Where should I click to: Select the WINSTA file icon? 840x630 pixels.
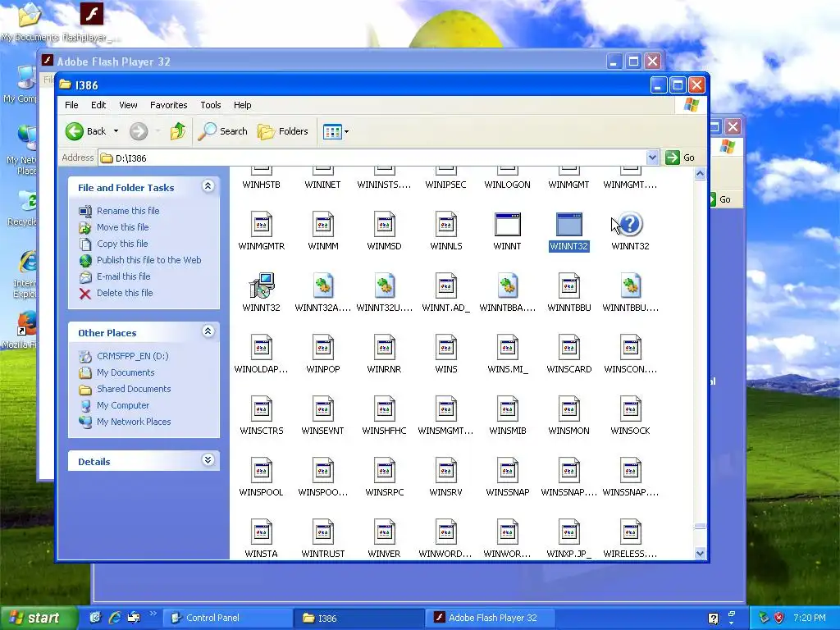[x=262, y=532]
